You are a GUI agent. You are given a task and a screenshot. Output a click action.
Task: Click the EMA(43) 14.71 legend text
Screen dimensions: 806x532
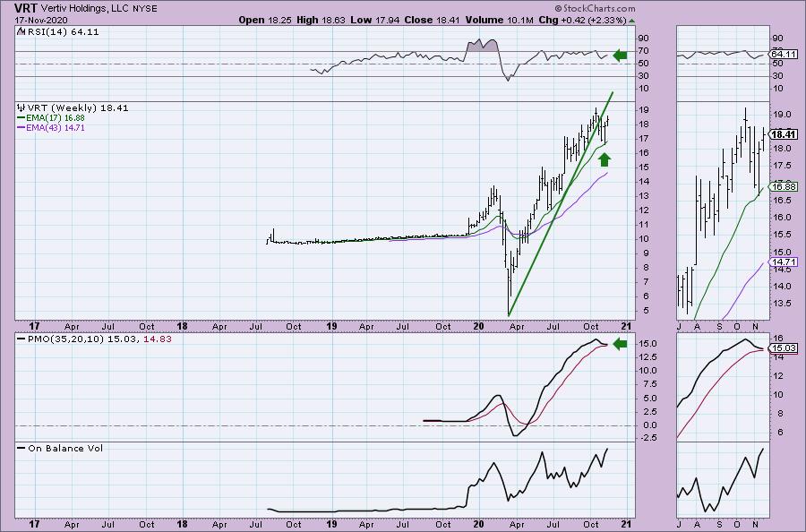(x=55, y=128)
